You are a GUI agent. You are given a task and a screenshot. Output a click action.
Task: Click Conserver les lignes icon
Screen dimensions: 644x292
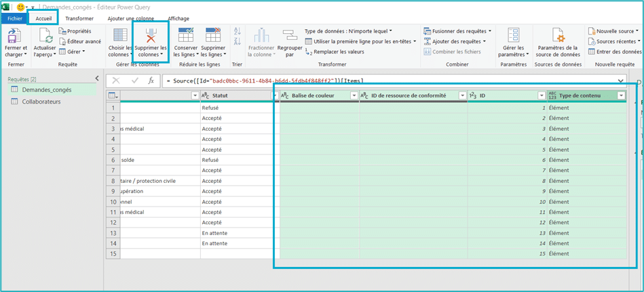[186, 36]
